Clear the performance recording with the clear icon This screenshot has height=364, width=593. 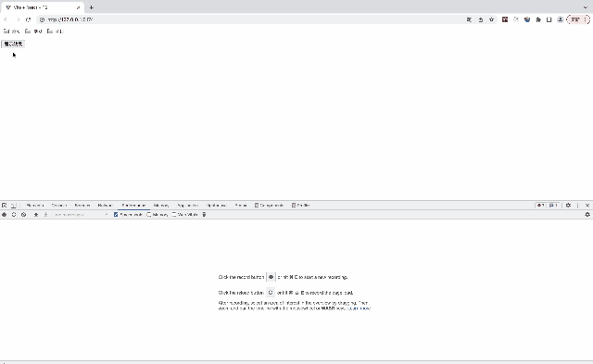click(x=23, y=214)
